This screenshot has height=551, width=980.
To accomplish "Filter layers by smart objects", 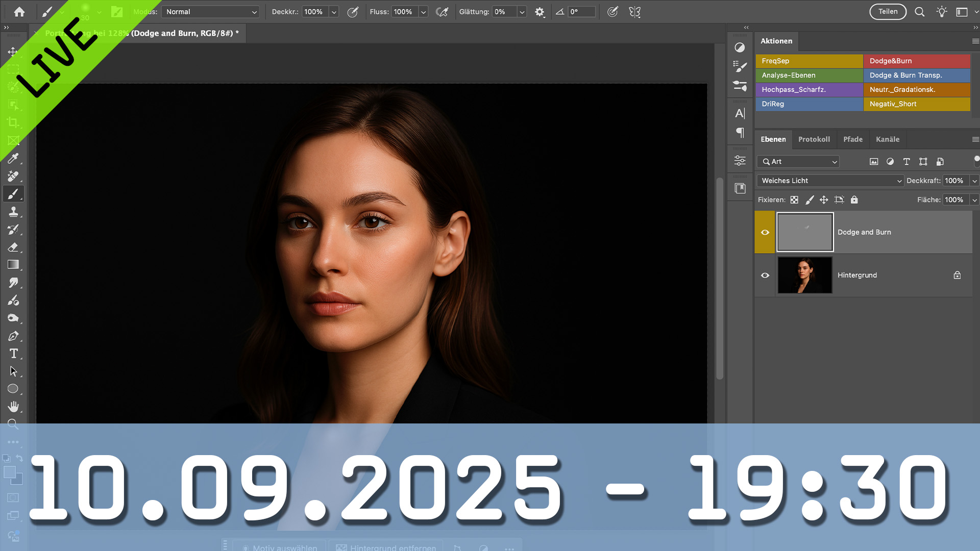I will pos(940,162).
